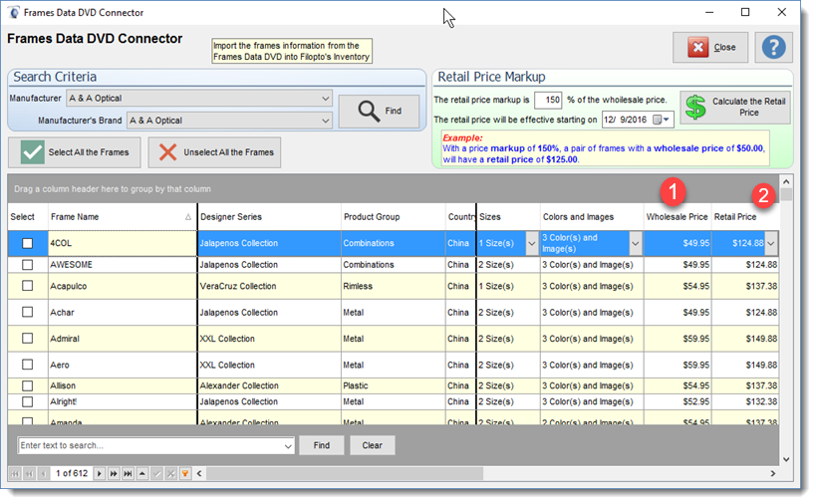Click the vertical scrollbar up arrow
The width and height of the screenshot is (816, 504).
pos(786,181)
